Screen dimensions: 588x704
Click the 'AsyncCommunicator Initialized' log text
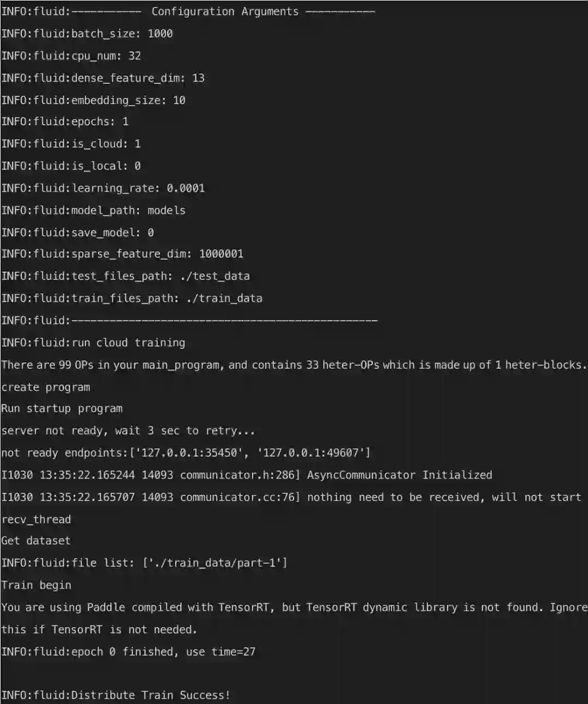pos(399,475)
